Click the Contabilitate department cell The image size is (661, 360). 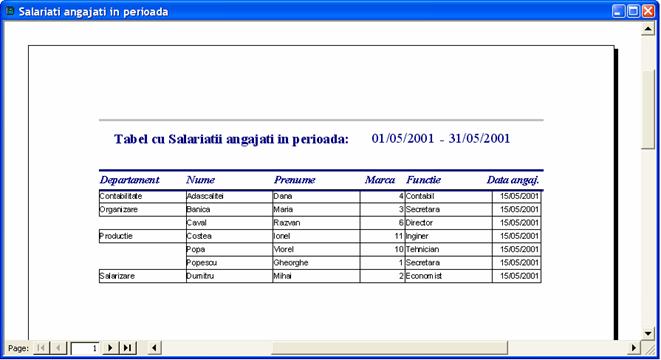click(142, 196)
